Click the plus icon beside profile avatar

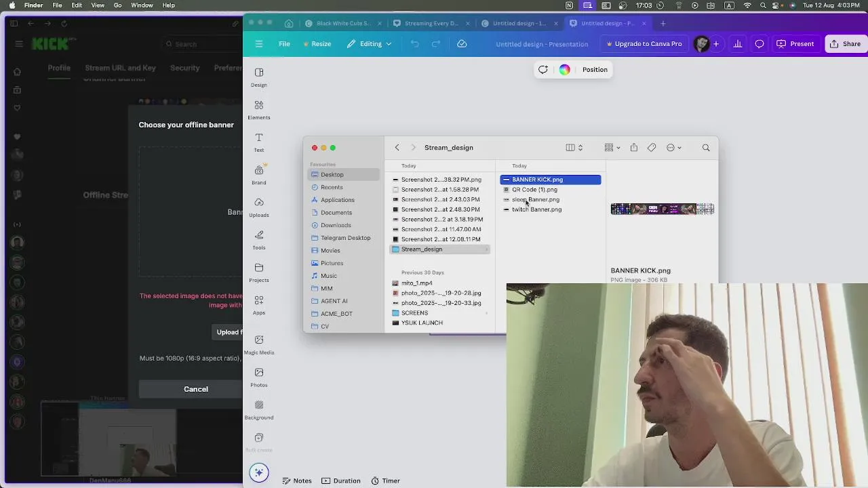point(715,44)
